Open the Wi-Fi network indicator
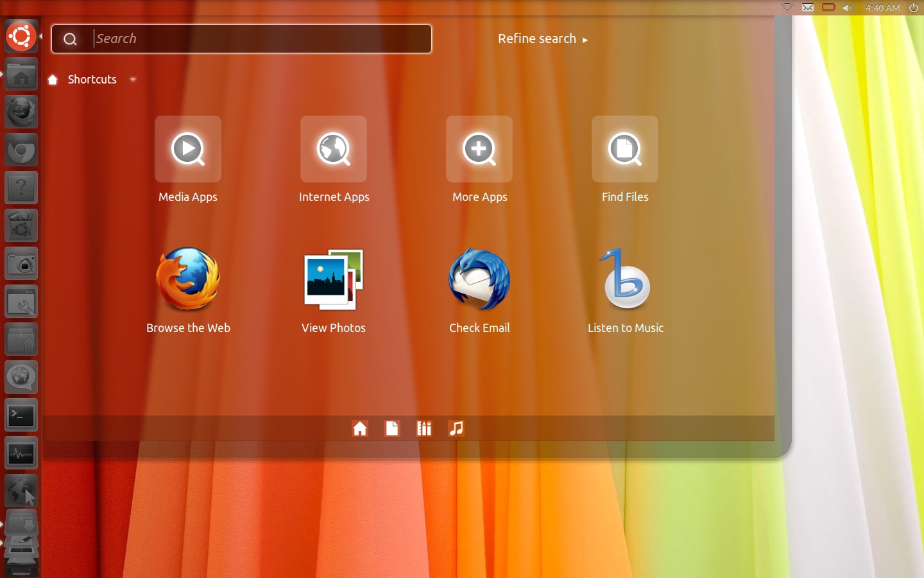This screenshot has width=924, height=578. click(x=787, y=8)
